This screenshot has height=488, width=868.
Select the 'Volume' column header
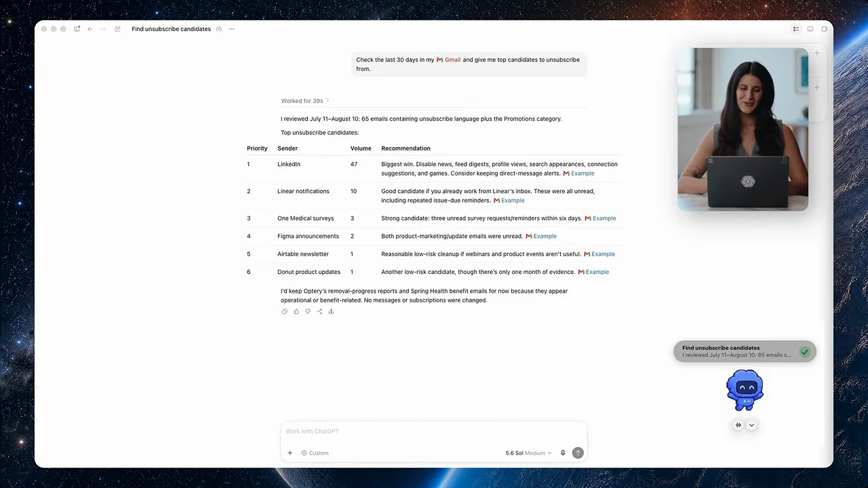point(361,148)
